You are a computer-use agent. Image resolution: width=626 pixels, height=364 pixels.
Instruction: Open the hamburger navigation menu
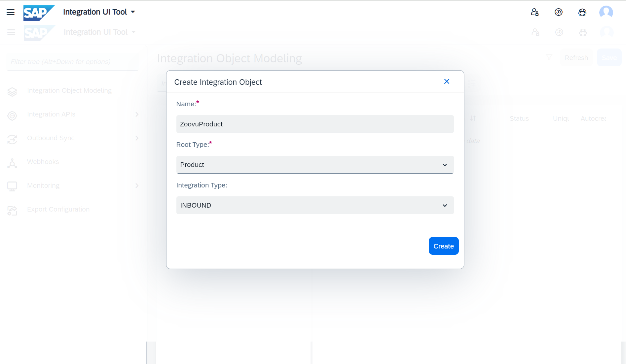[x=11, y=12]
